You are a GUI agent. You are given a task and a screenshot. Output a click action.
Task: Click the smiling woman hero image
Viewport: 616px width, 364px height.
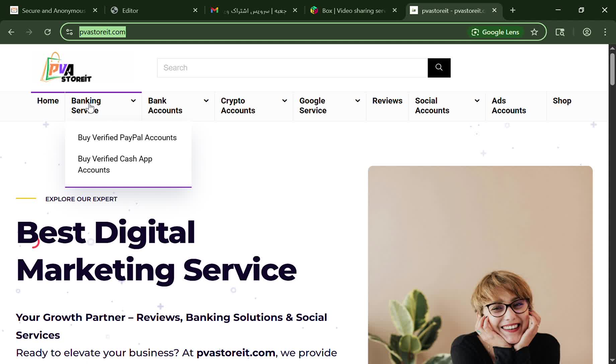coord(480,265)
